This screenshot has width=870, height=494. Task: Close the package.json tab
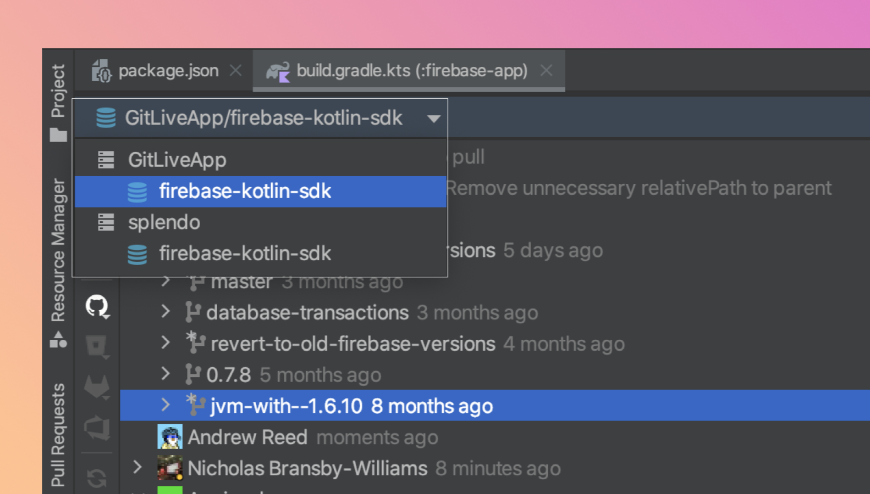tap(236, 71)
